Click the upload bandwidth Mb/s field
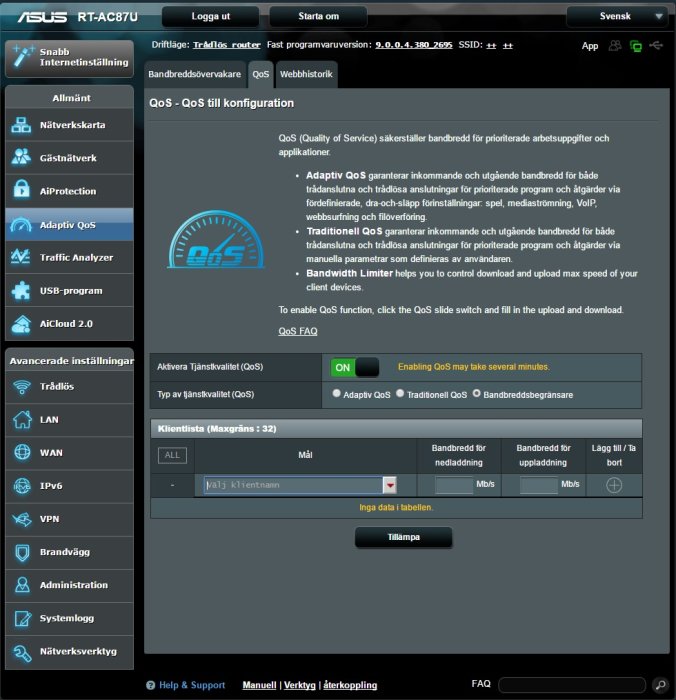 pos(539,485)
